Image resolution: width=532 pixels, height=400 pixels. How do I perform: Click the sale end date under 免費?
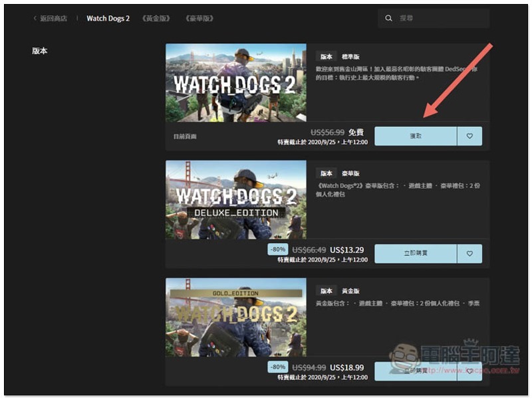323,142
